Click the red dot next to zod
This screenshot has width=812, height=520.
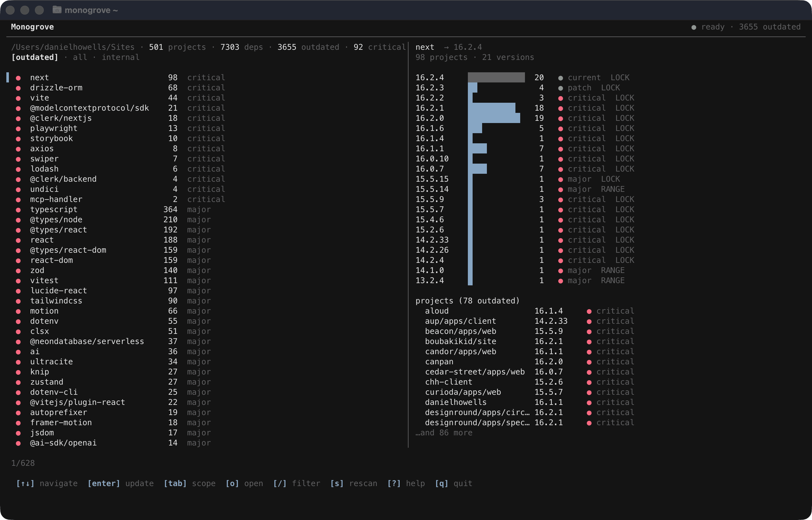pyautogui.click(x=18, y=271)
